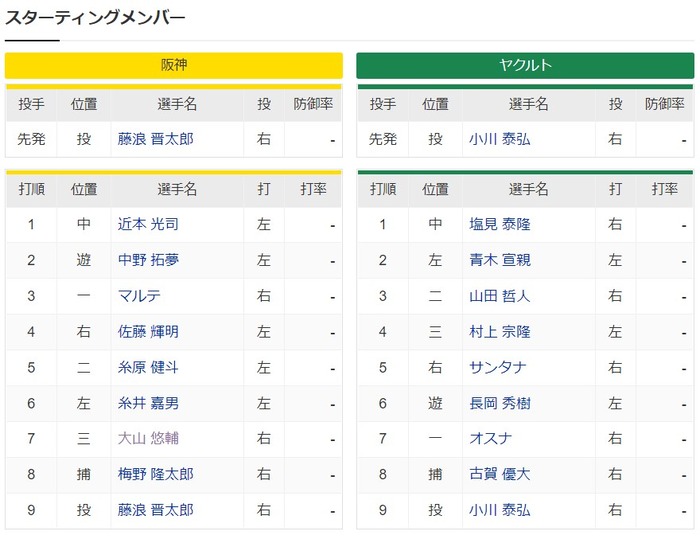Click the サンタナ player link
Viewport: 700px width, 539px height.
tap(498, 368)
